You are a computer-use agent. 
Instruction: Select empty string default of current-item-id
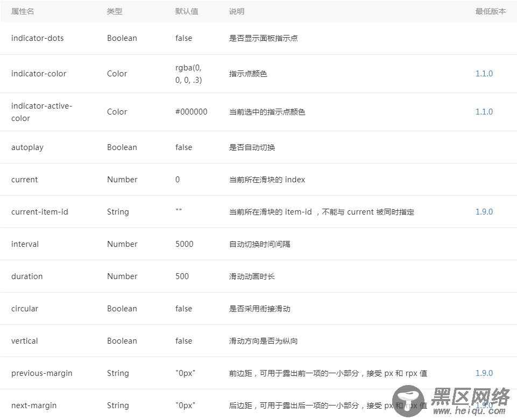pos(179,210)
